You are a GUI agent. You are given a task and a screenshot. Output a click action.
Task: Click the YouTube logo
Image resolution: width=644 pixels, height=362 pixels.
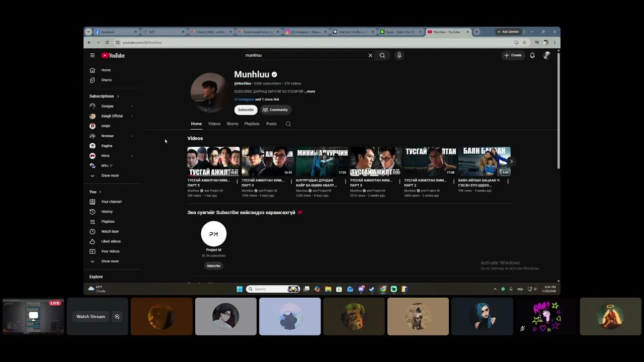(x=113, y=55)
